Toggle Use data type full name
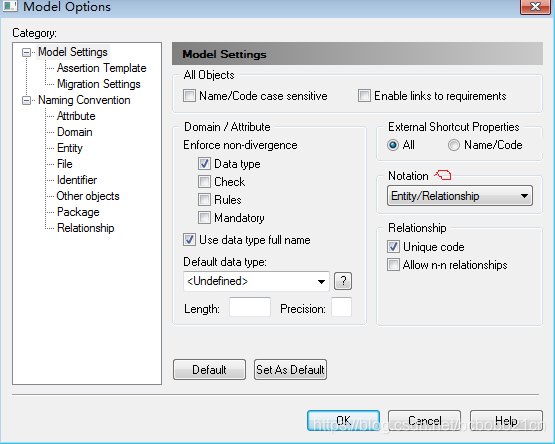This screenshot has width=555, height=444. [189, 240]
